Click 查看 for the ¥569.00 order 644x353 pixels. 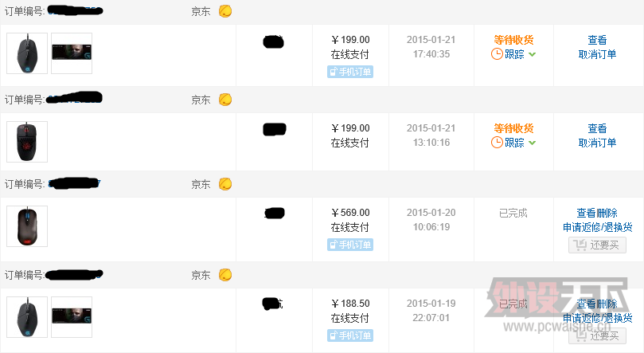(586, 213)
